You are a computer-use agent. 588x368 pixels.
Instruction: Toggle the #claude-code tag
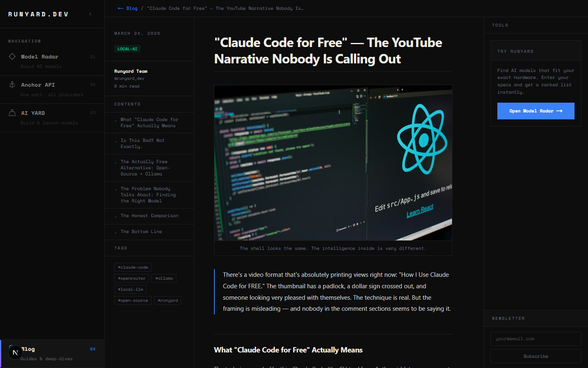point(133,267)
